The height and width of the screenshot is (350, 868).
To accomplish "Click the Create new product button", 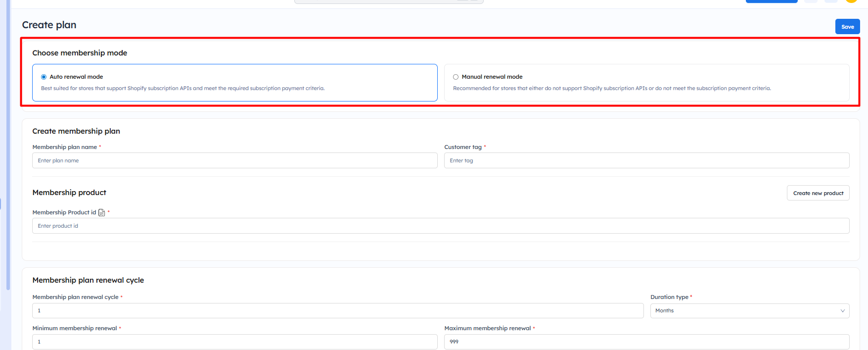I will coord(818,193).
